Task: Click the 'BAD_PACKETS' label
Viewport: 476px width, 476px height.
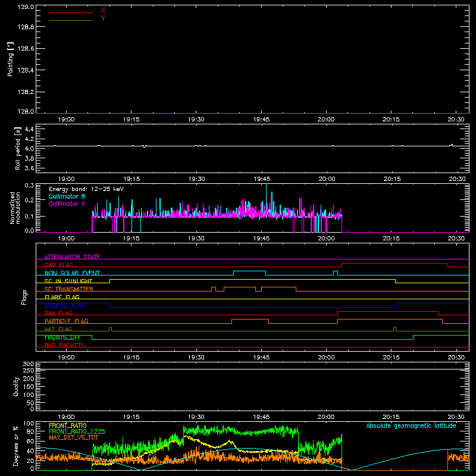Action: tap(65, 345)
